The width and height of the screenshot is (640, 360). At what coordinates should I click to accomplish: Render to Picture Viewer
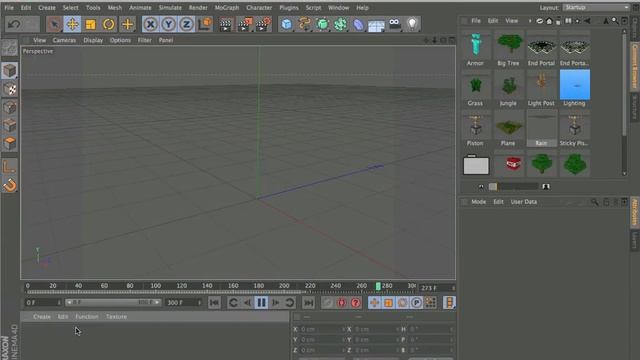coord(244,24)
